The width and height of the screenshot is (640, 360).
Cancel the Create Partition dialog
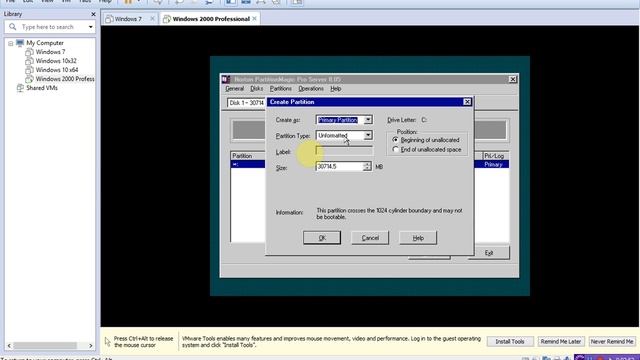[370, 238]
